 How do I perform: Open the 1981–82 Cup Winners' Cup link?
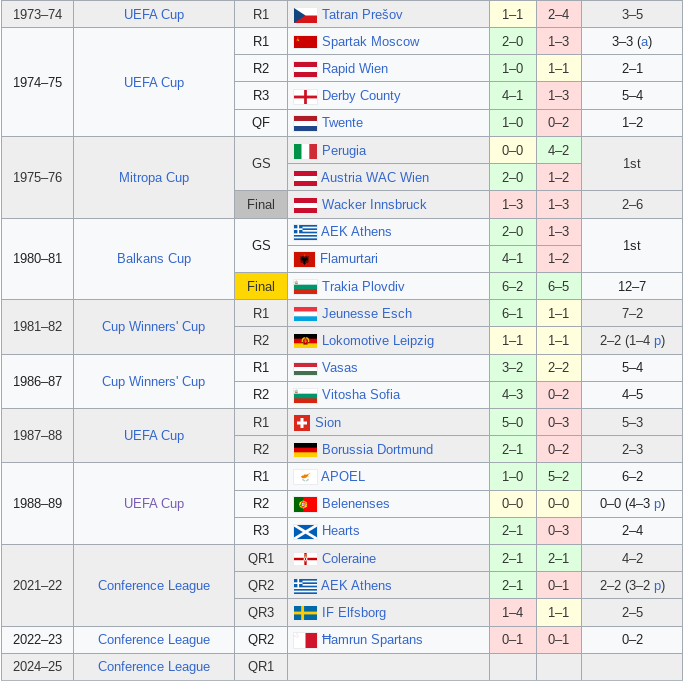point(154,326)
